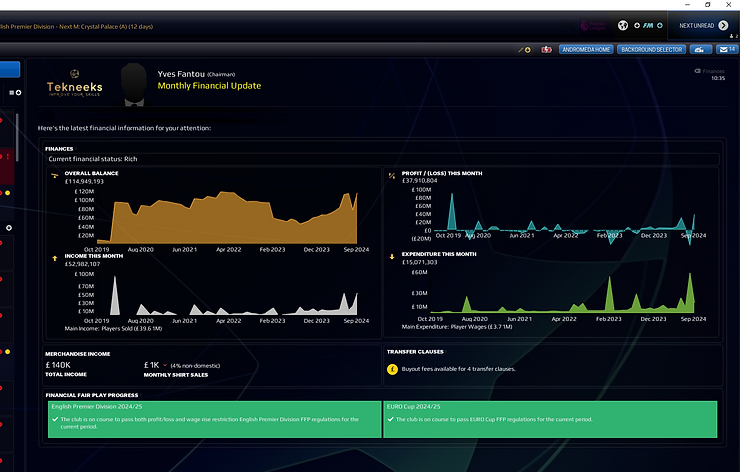Click the blue button at sidebar top
This screenshot has width=740, height=472.
click(x=10, y=69)
